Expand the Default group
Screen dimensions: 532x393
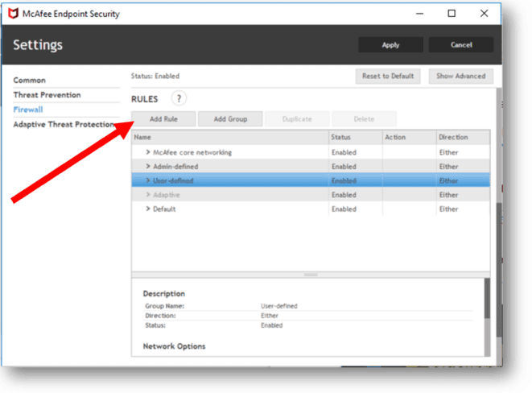coord(148,209)
